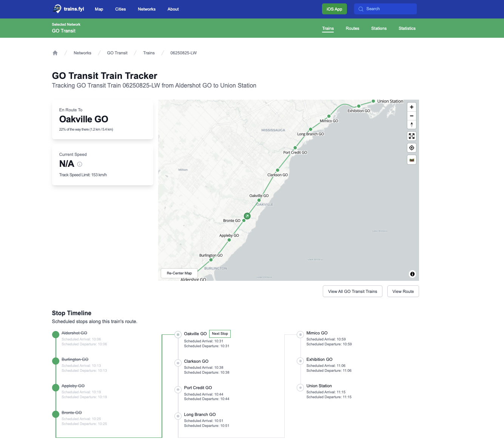The width and height of the screenshot is (504, 442).
Task: Focus the Search input field
Action: (385, 9)
